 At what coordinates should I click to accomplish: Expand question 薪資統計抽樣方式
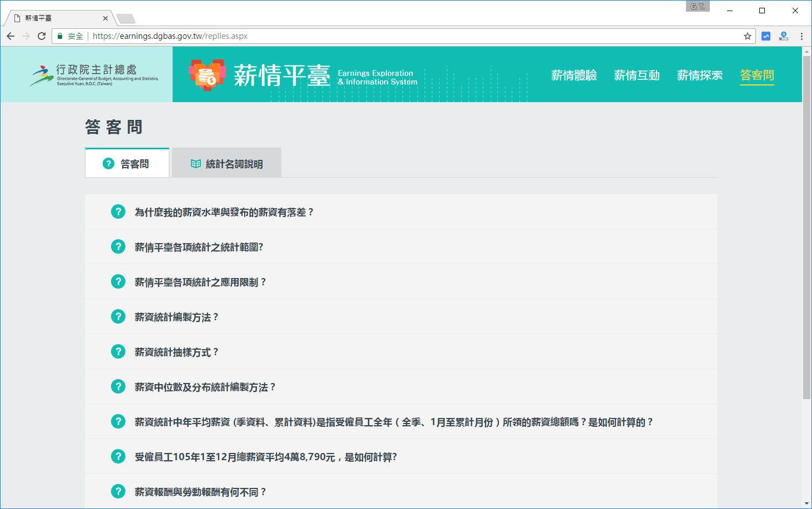pos(176,352)
